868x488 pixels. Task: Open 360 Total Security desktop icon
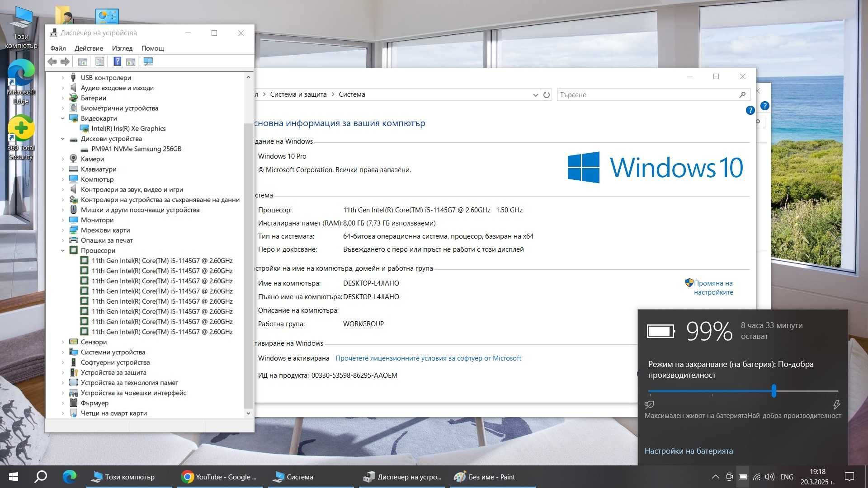[21, 138]
